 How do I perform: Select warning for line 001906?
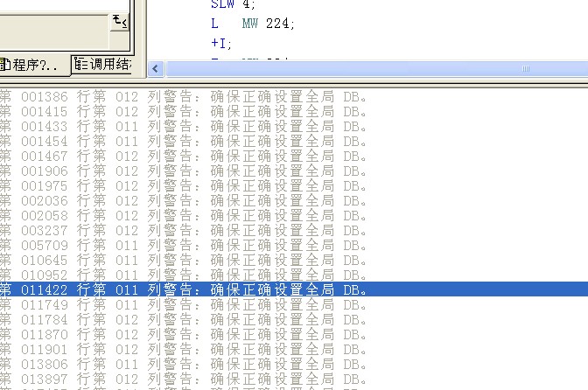pyautogui.click(x=294, y=171)
